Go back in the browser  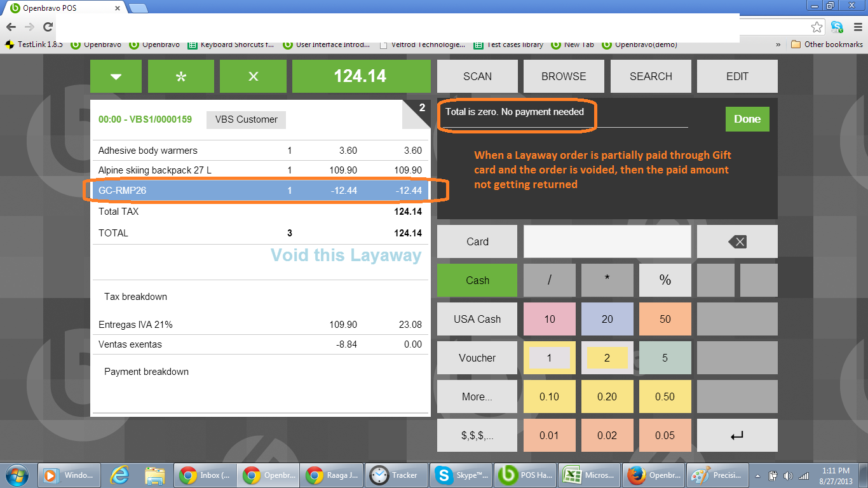point(11,27)
